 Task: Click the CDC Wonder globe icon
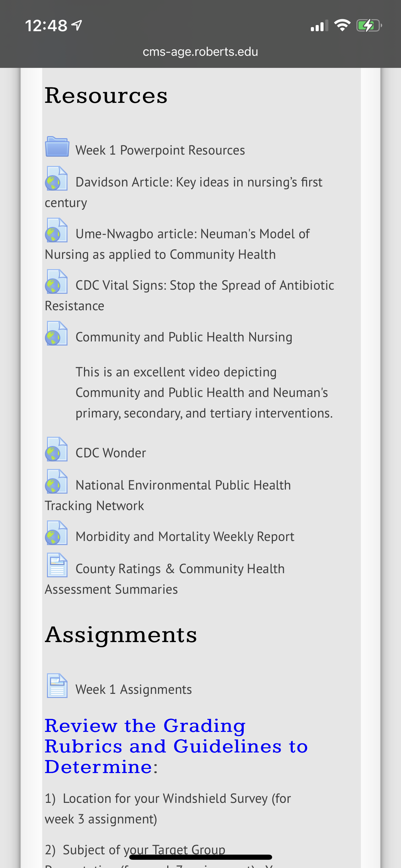(x=57, y=449)
